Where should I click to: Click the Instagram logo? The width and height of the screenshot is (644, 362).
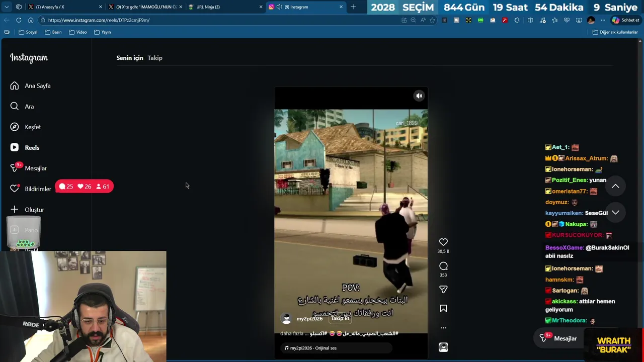29,58
